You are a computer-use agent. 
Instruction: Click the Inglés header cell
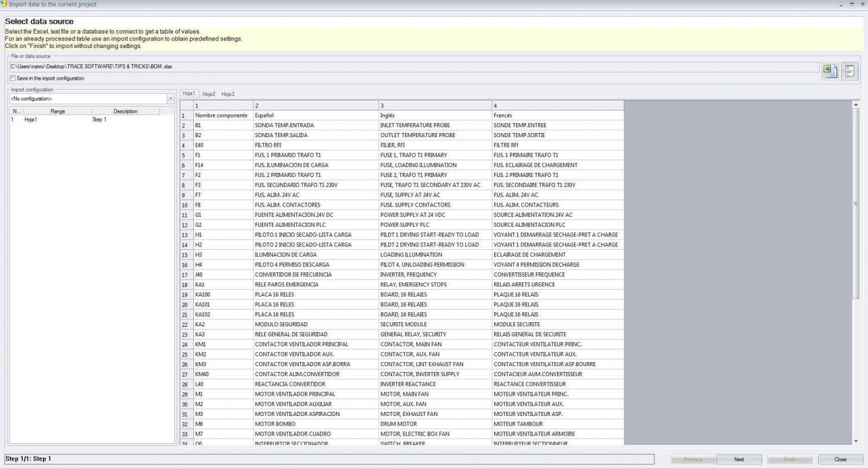(x=435, y=115)
